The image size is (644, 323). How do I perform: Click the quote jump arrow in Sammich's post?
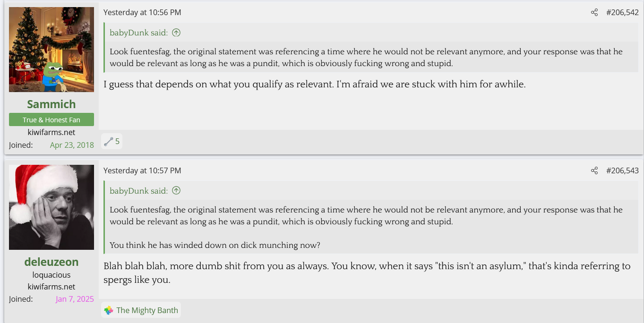(x=176, y=33)
